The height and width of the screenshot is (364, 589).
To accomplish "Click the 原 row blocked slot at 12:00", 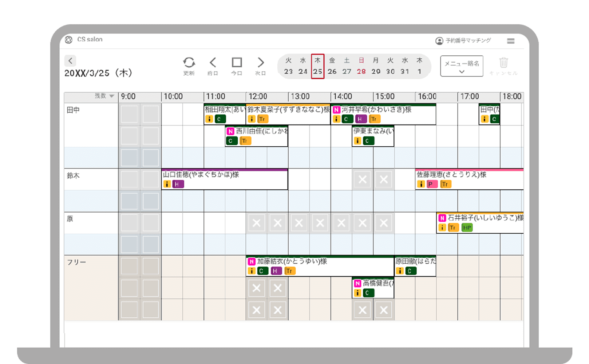I will pos(256,223).
